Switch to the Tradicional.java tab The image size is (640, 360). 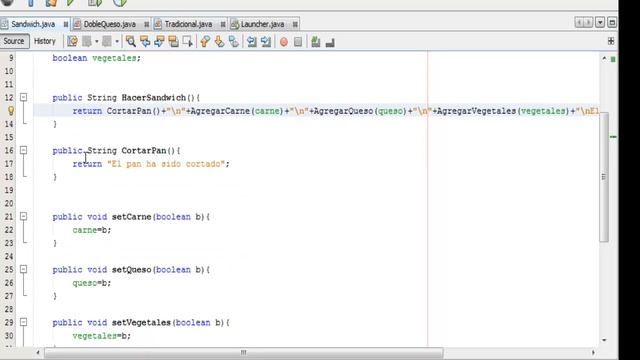(188, 24)
